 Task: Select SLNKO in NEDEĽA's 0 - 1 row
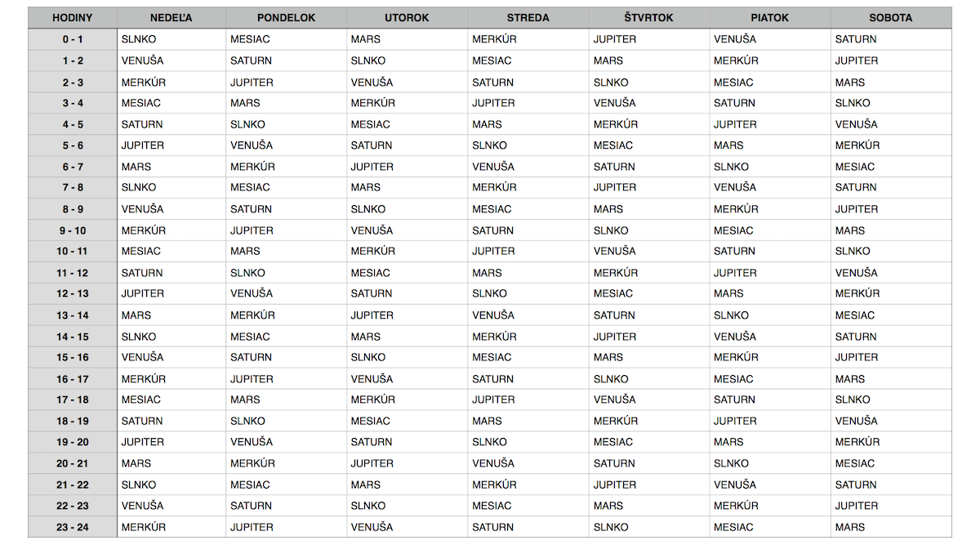point(139,39)
